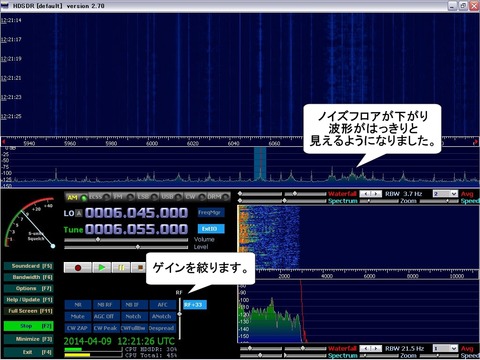The height and width of the screenshot is (360, 480).
Task: Open the FreqMgr frequency manager
Action: tap(210, 212)
